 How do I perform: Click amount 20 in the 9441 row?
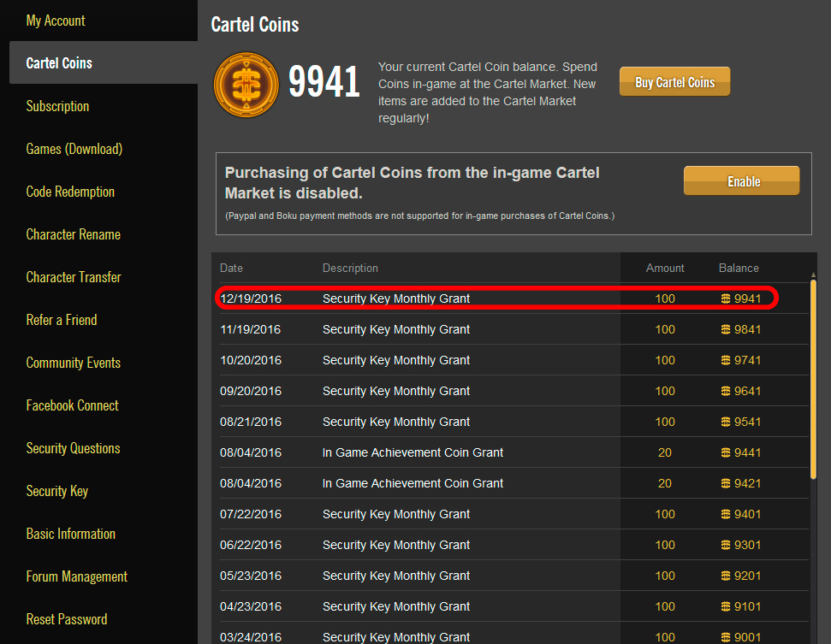[665, 452]
